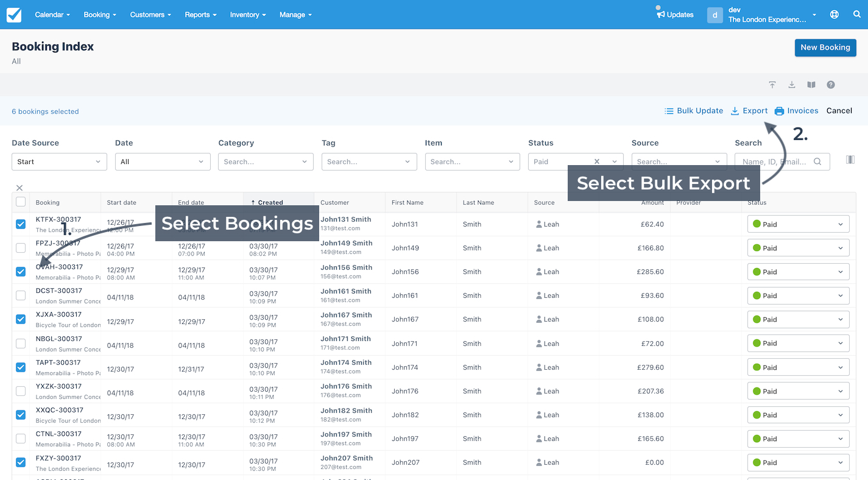This screenshot has height=480, width=868.
Task: Uncheck booking XJXA-300317
Action: click(x=21, y=319)
